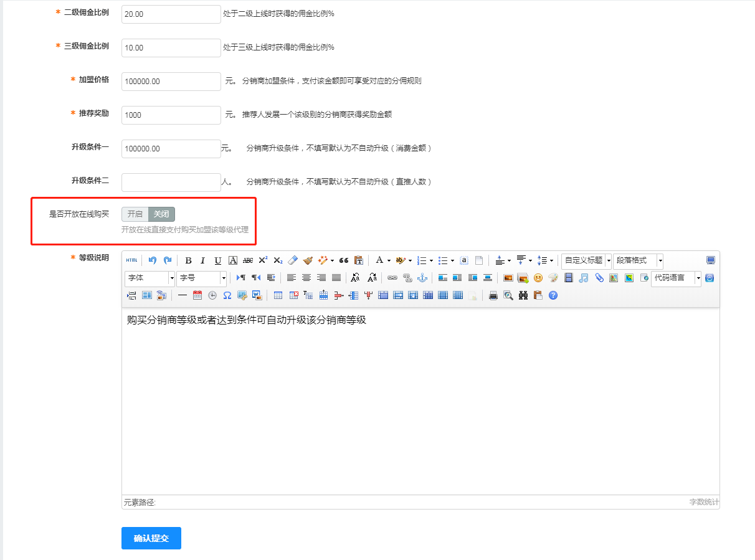Click the fullscreen editor button

click(x=710, y=260)
